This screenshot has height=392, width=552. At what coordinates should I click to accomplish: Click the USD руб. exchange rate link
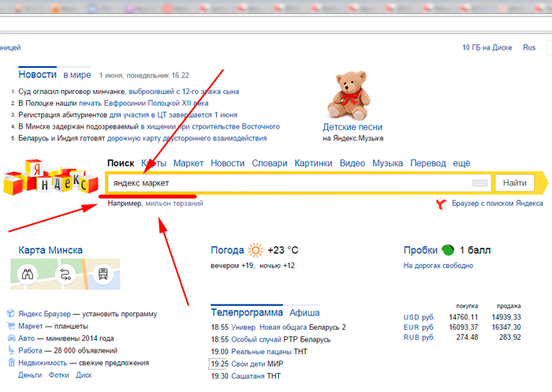[420, 317]
